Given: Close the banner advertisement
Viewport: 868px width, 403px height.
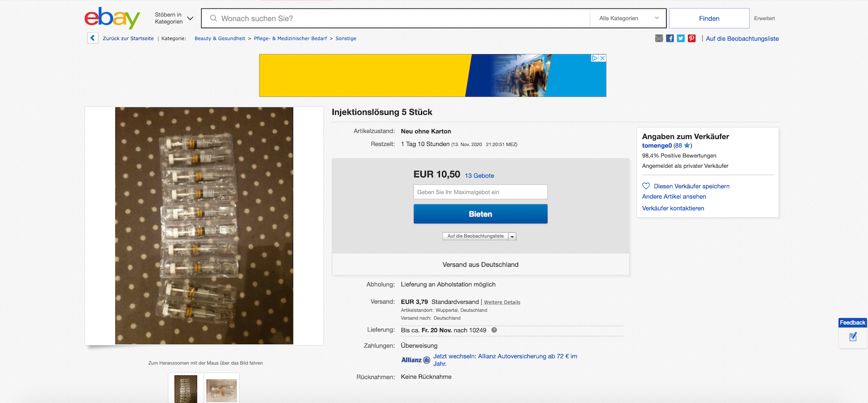Looking at the screenshot, I should pyautogui.click(x=602, y=58).
